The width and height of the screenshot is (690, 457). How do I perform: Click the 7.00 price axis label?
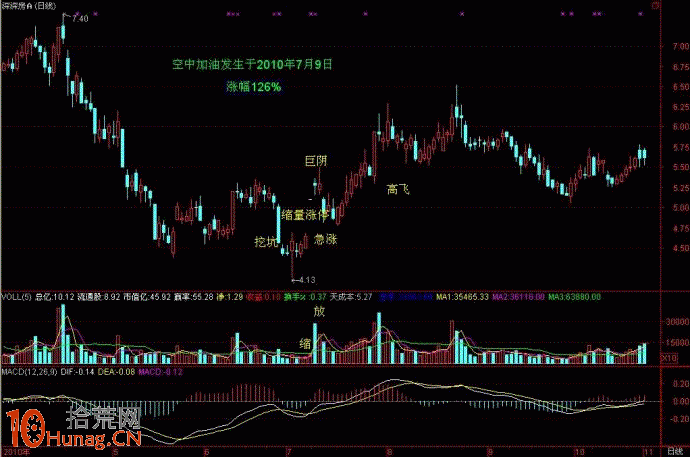tap(680, 46)
